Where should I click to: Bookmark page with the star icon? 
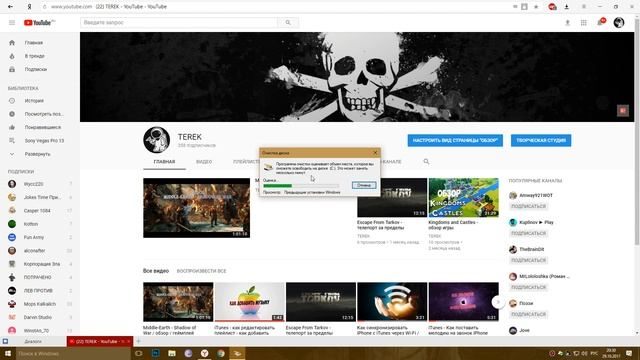coord(536,7)
